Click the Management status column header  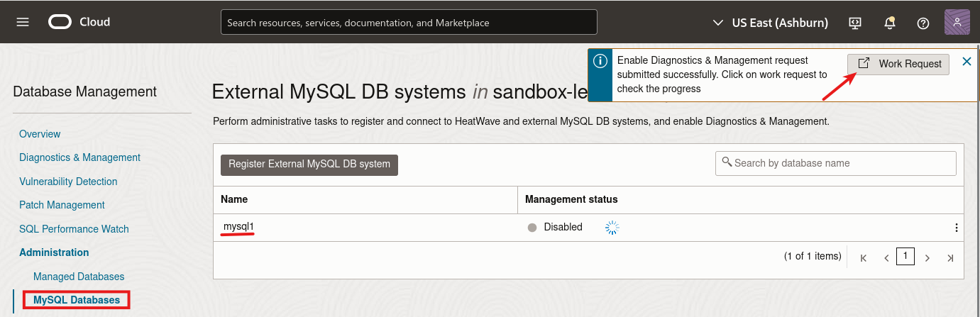click(571, 199)
